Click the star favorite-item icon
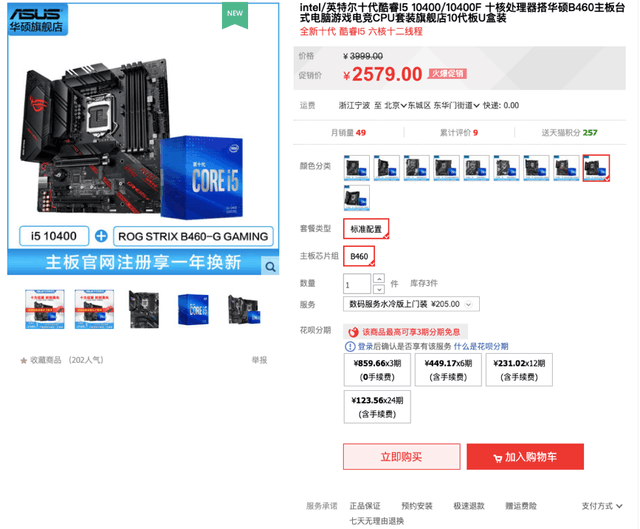640x529 pixels. tap(24, 360)
